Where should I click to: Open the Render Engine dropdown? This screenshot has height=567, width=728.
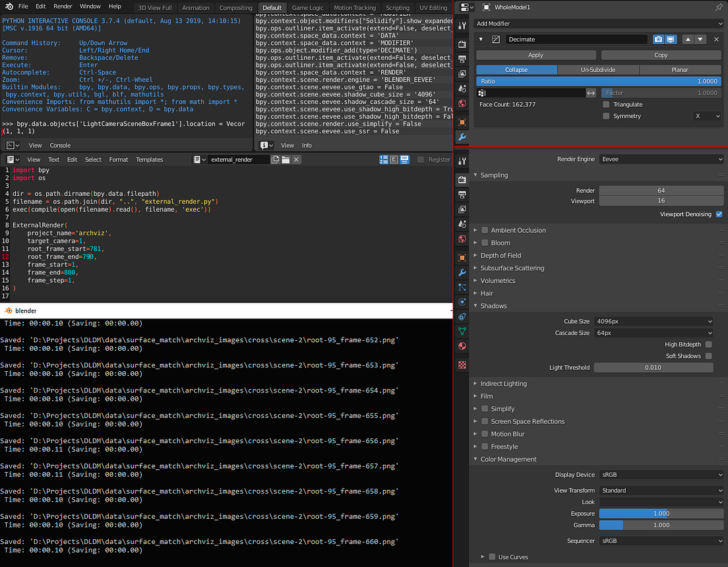pyautogui.click(x=661, y=160)
